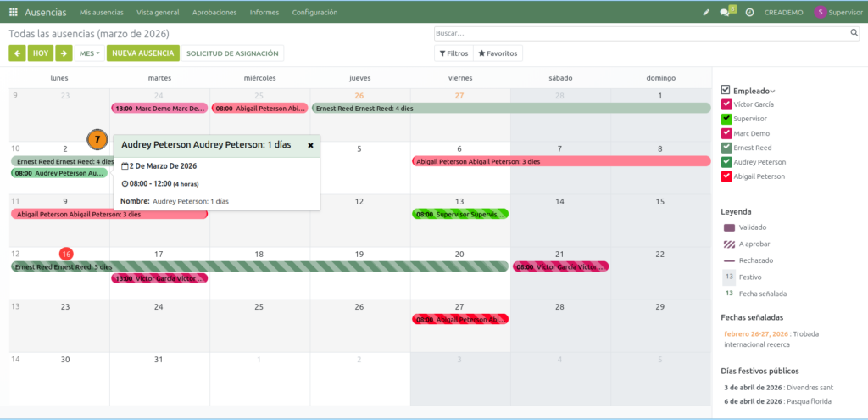Viewport: 868px width, 420px height.
Task: Click into the Buscar search field
Action: 640,33
